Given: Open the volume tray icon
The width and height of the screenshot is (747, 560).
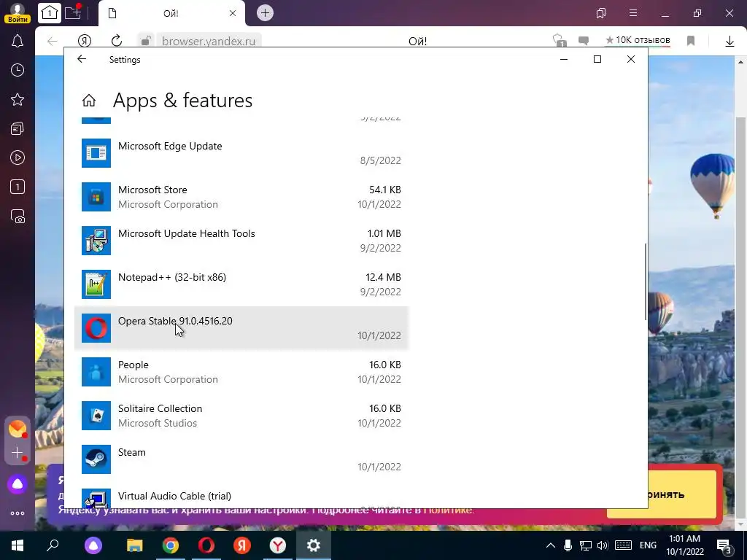Looking at the screenshot, I should [602, 545].
